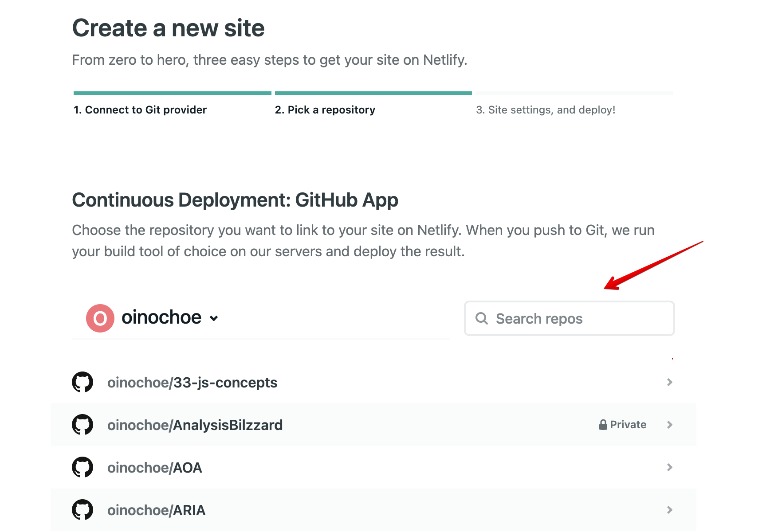Choose the oinochoe/AOA repository
This screenshot has height=532, width=770.
[x=373, y=467]
